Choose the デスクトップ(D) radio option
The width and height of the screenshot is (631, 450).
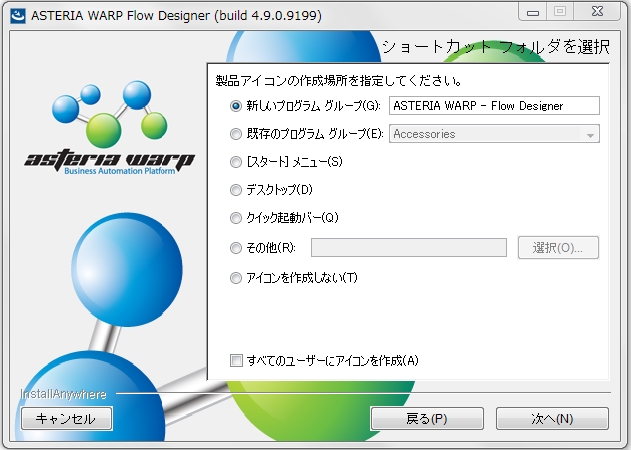pyautogui.click(x=236, y=190)
